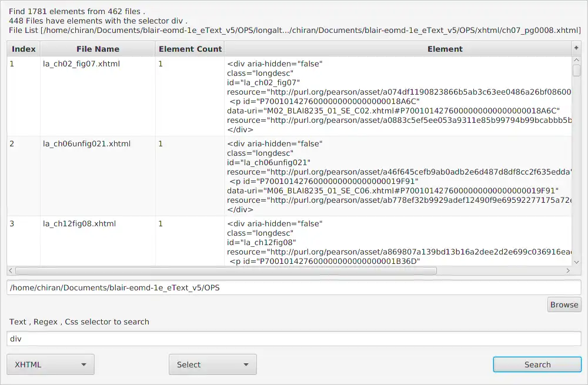Click the horizontal scrollbar thumb
Screen dimensions: 588x385
pos(226,271)
